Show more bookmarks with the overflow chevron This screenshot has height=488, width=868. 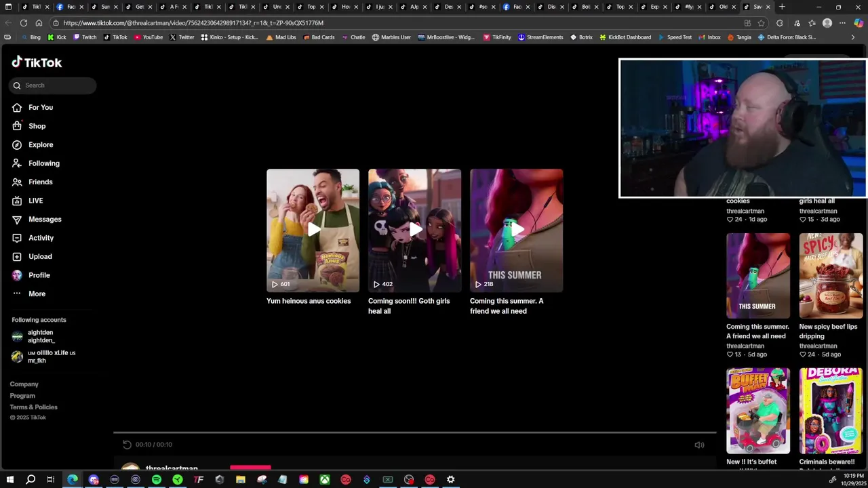(853, 37)
